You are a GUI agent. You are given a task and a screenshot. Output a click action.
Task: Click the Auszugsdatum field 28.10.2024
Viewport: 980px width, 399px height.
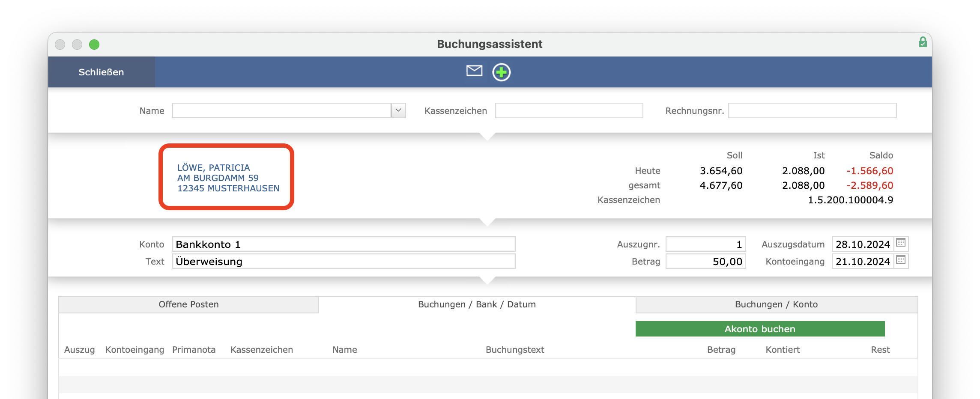863,244
